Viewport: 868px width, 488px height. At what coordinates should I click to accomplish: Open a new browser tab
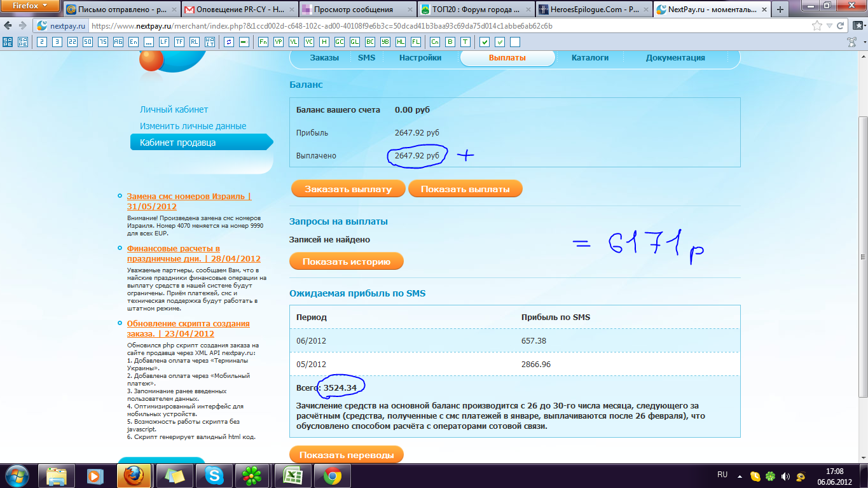(x=780, y=10)
